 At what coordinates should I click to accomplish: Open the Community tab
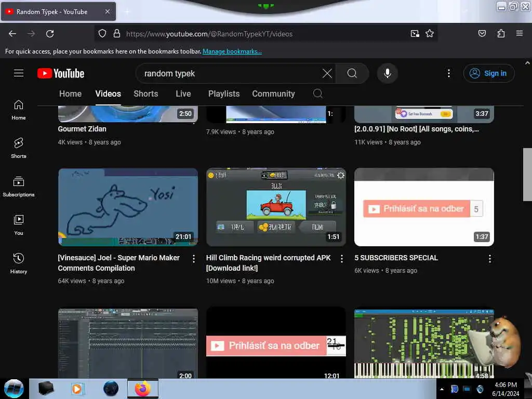coord(273,94)
